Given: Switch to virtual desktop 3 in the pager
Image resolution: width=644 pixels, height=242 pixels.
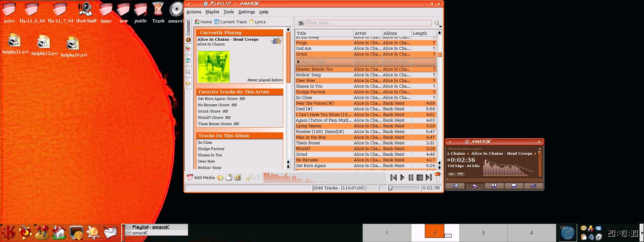Looking at the screenshot, I should (483, 233).
